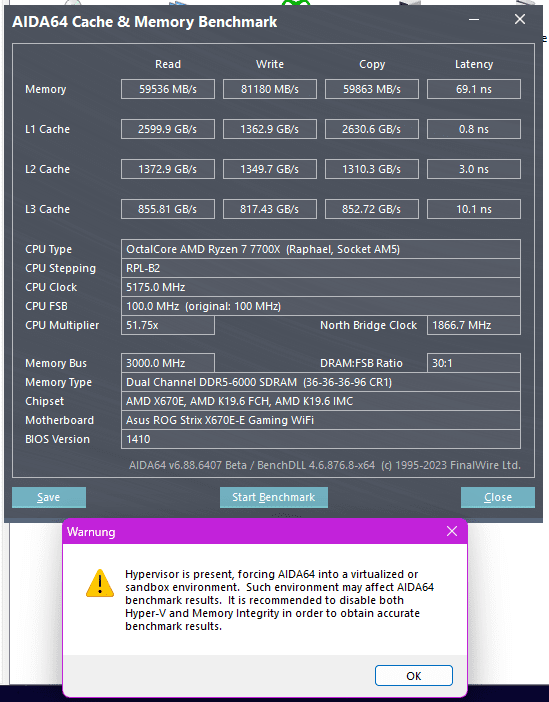Click L1 Cache Write 1362.9 GB/s
The height and width of the screenshot is (702, 549).
click(270, 129)
